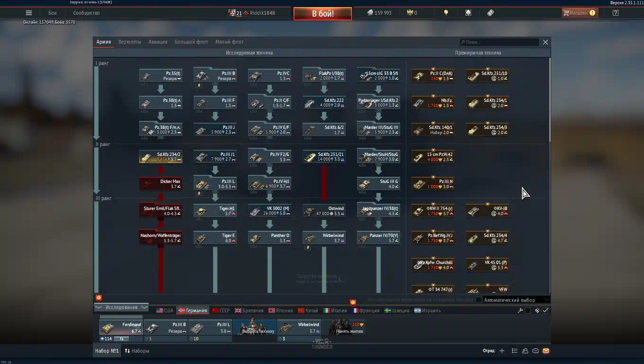Click the В бой! battle button

[x=323, y=13]
